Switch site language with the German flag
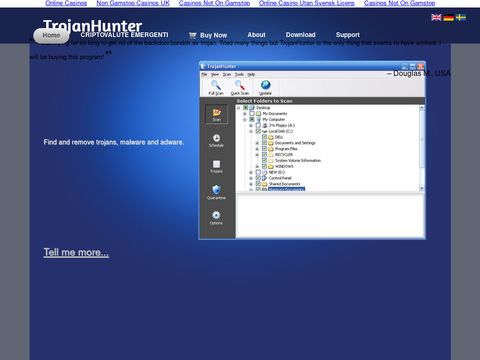 pos(448,17)
